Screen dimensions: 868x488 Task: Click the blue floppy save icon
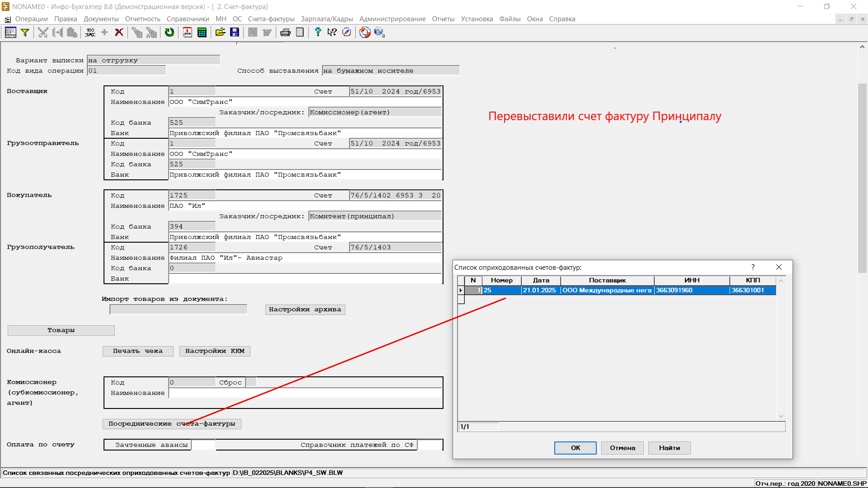(x=235, y=33)
